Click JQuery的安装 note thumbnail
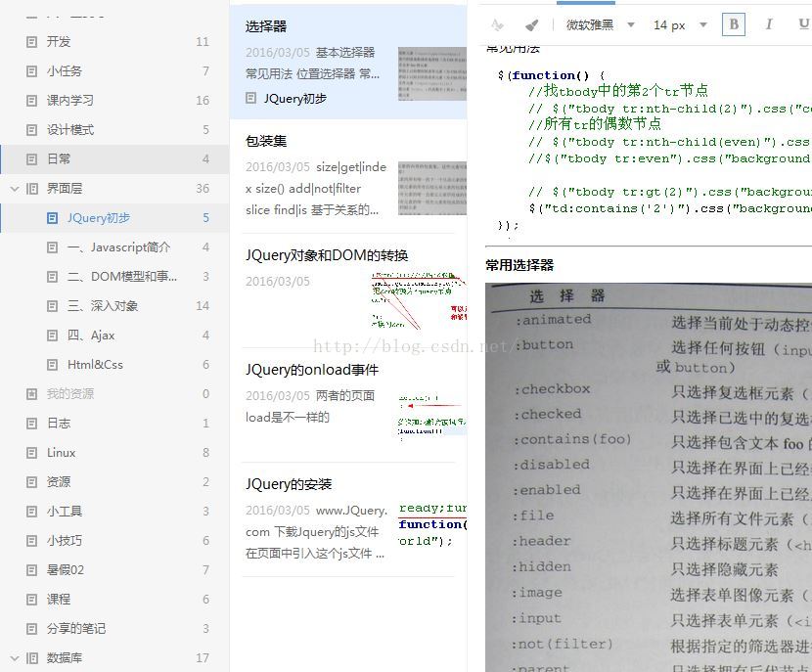Image resolution: width=812 pixels, height=672 pixels. coord(431,524)
